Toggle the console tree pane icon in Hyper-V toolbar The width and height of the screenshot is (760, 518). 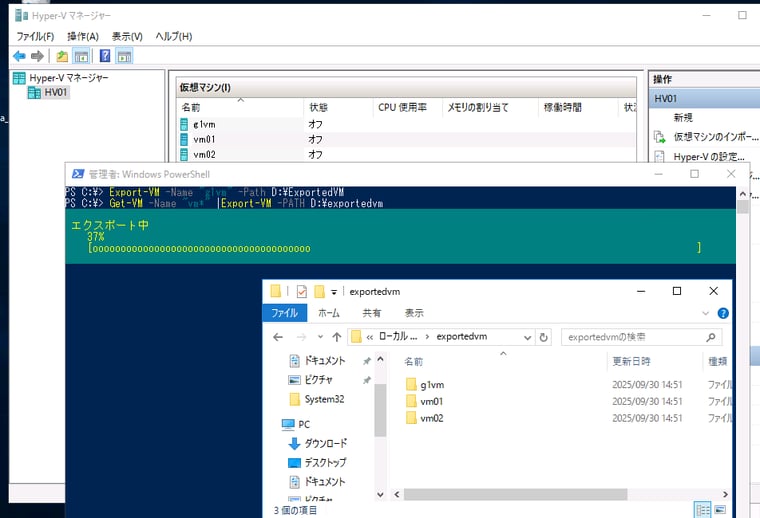tap(81, 56)
